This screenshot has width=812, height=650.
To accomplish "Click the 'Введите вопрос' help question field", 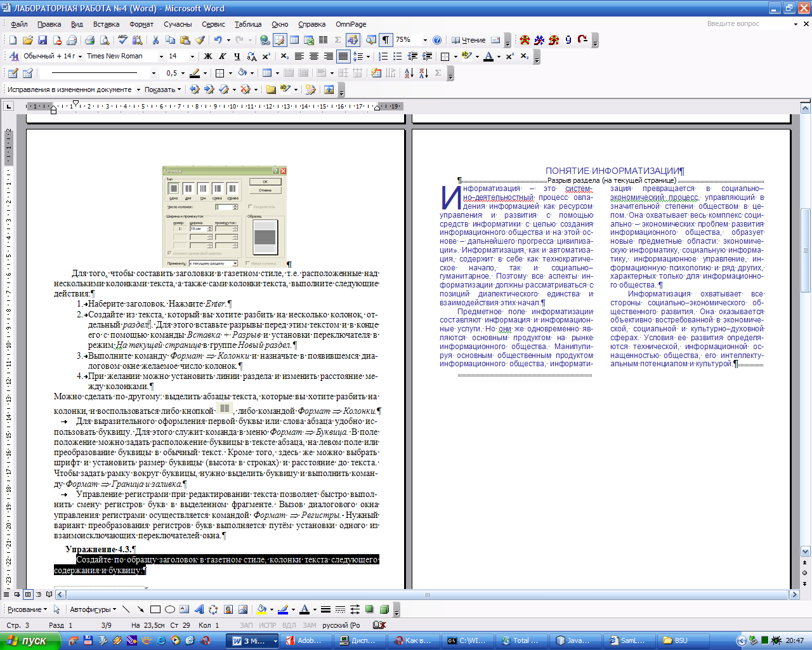I will [749, 24].
